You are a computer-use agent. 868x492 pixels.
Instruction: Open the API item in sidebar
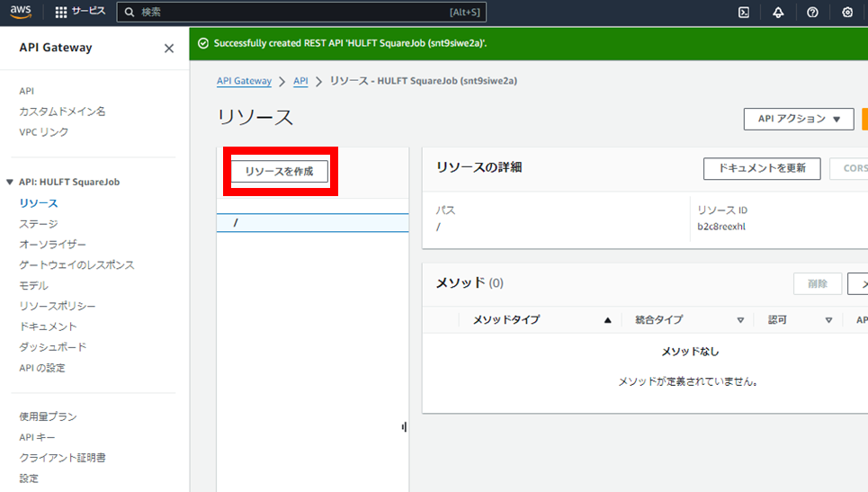27,91
